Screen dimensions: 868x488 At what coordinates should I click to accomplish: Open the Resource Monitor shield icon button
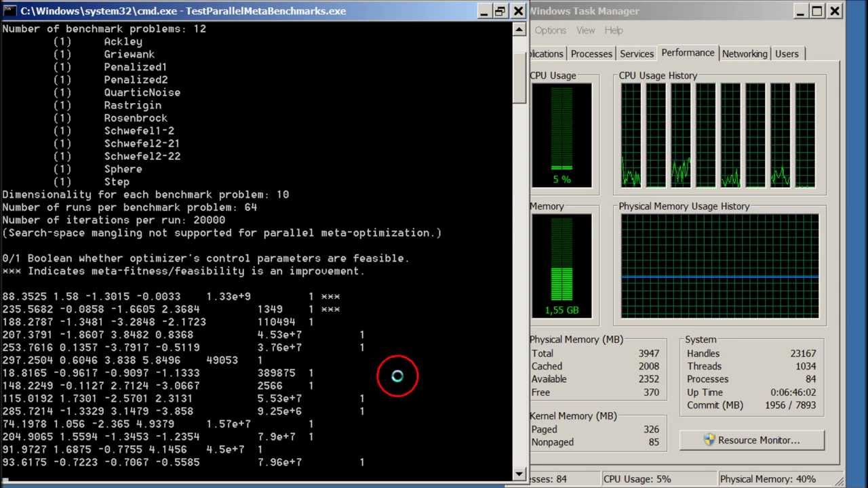[752, 440]
